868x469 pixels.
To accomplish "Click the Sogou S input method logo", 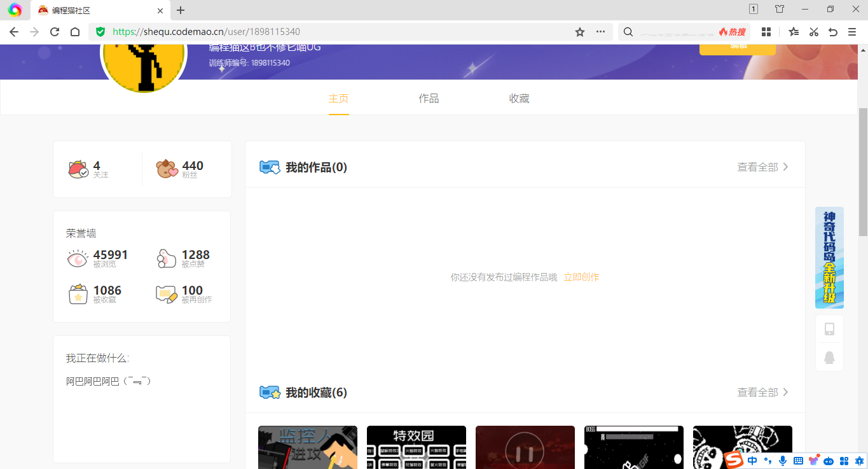I will (x=734, y=460).
